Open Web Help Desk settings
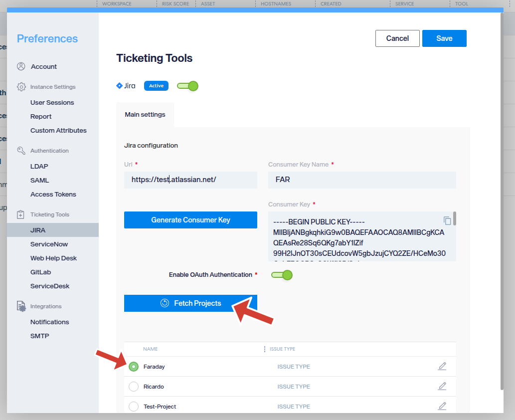515x420 pixels. pyautogui.click(x=53, y=258)
